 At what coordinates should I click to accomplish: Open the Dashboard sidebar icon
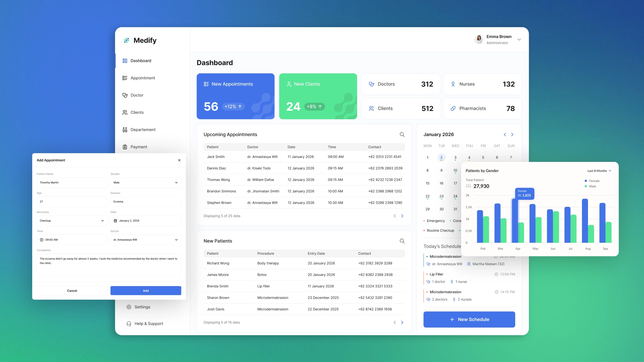tap(124, 61)
